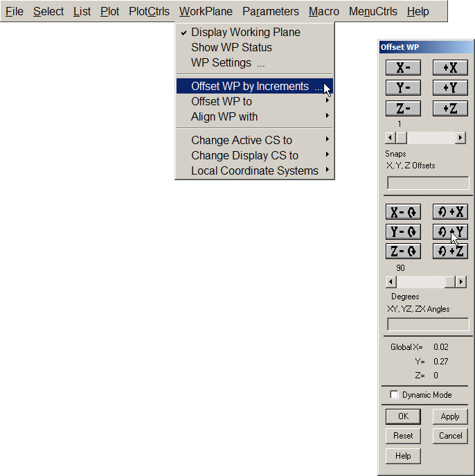
Task: Open the PlotCtrls menu
Action: click(149, 12)
